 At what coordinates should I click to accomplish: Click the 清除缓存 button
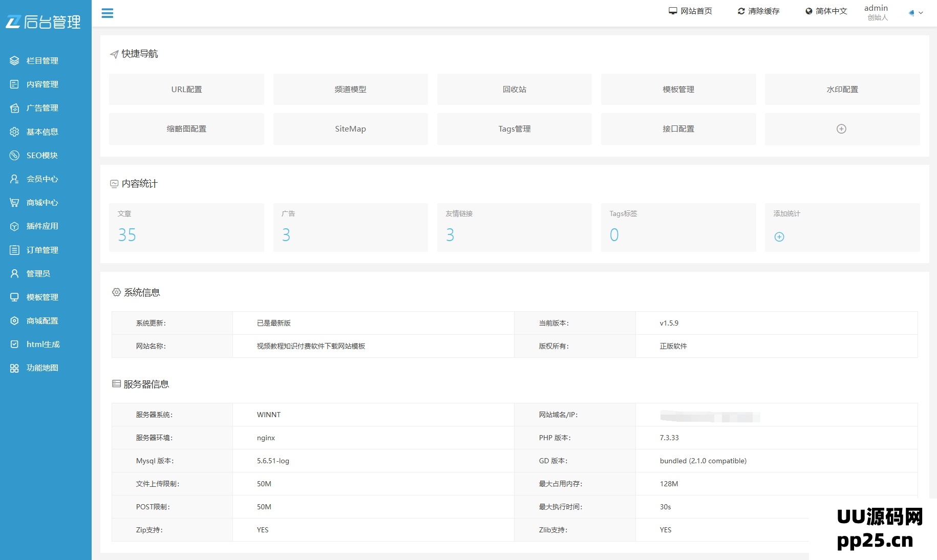point(758,10)
